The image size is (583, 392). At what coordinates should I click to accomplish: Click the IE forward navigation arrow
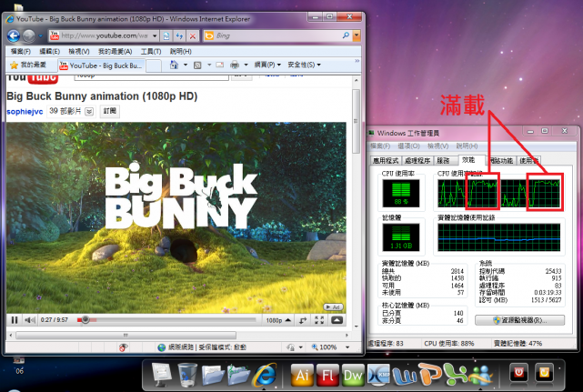tap(28, 36)
